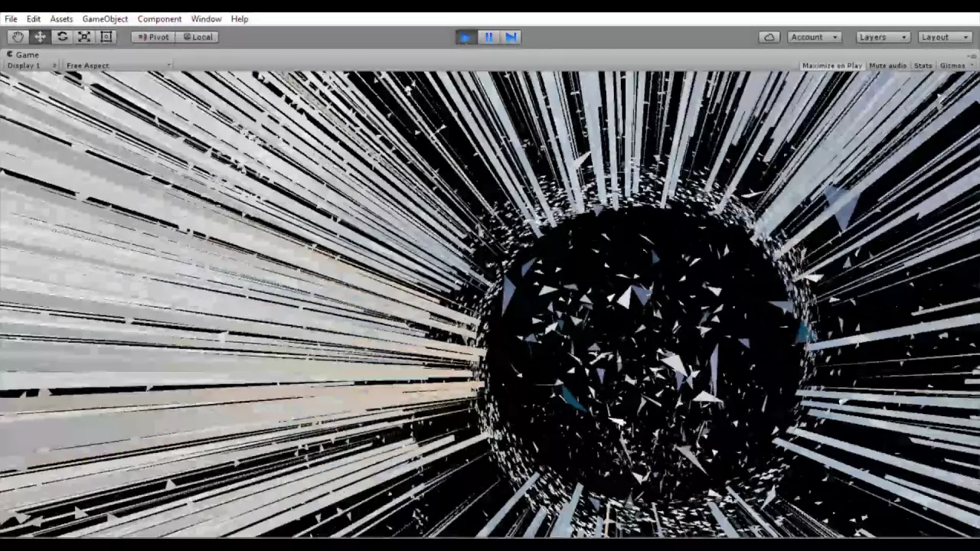Toggle Maximize on Play
Viewport: 980px width, 551px height.
pos(832,66)
